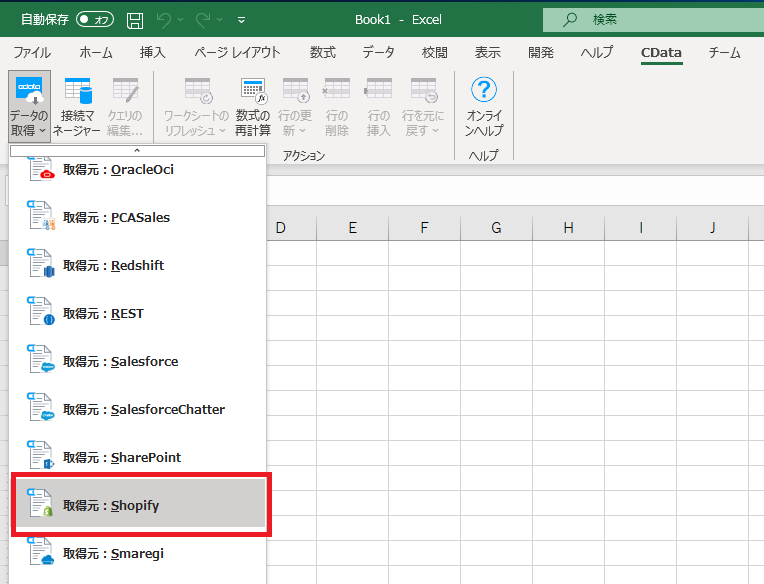The width and height of the screenshot is (764, 584).
Task: Click the 検索 search box
Action: pyautogui.click(x=653, y=19)
